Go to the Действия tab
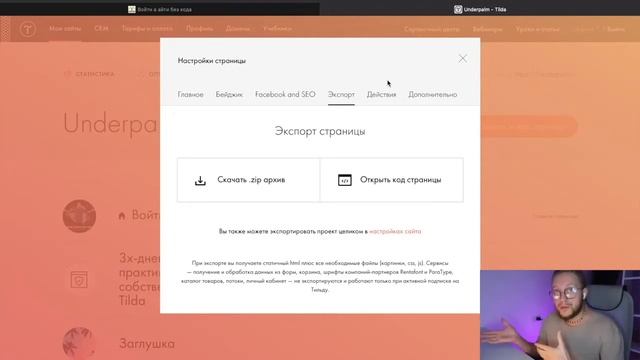 pyautogui.click(x=381, y=94)
